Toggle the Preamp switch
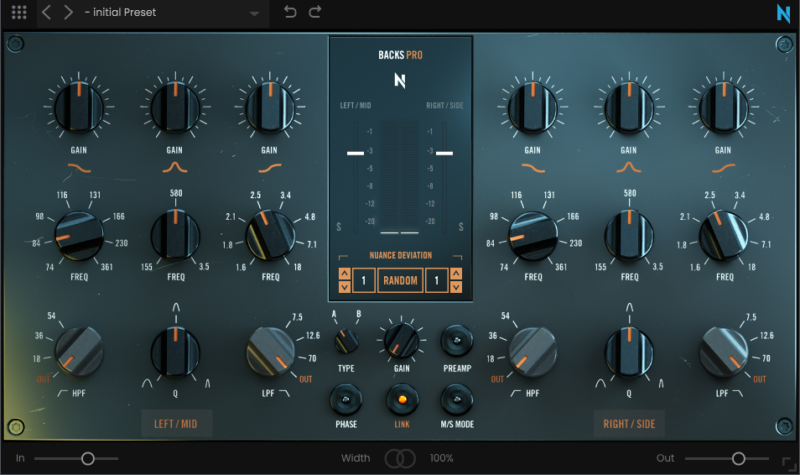 coord(455,340)
